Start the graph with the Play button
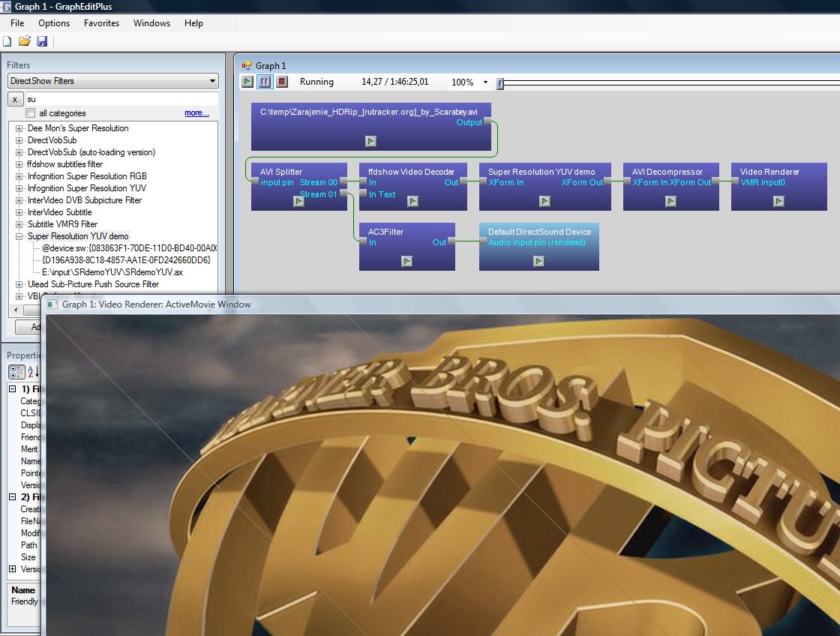This screenshot has width=840, height=636. [x=247, y=82]
